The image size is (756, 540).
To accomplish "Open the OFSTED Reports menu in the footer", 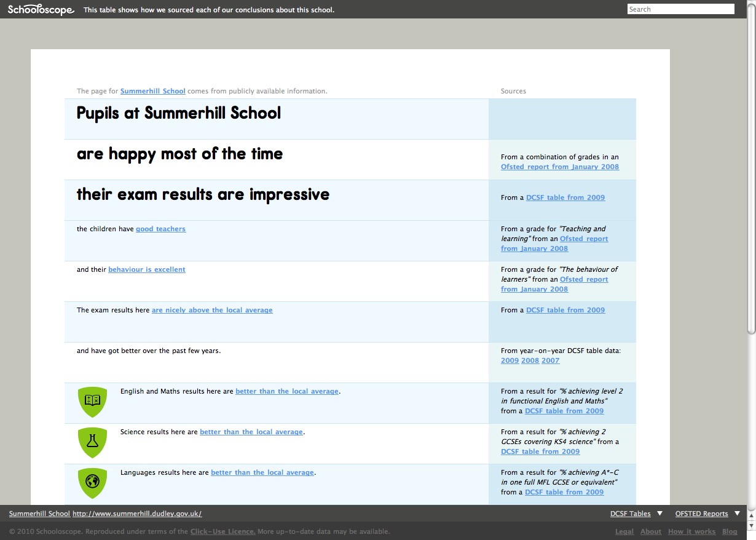I will point(701,514).
